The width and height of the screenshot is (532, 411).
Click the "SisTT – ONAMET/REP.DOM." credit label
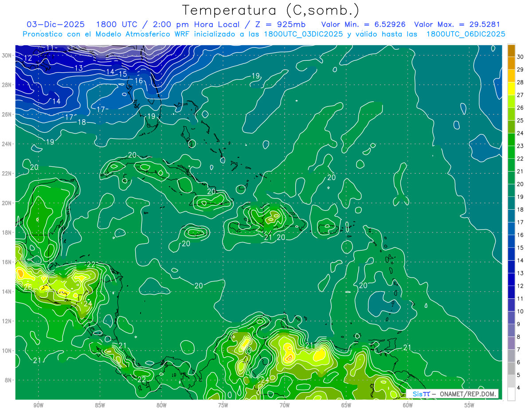(453, 394)
